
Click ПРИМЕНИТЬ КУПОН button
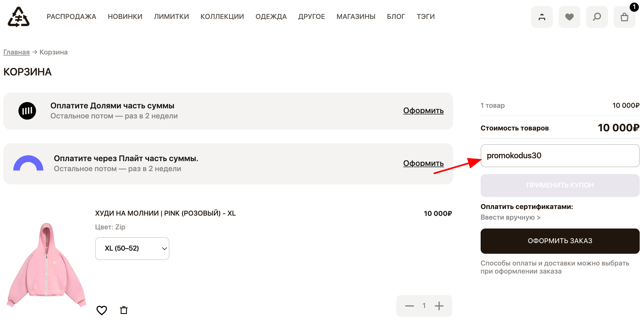[560, 185]
